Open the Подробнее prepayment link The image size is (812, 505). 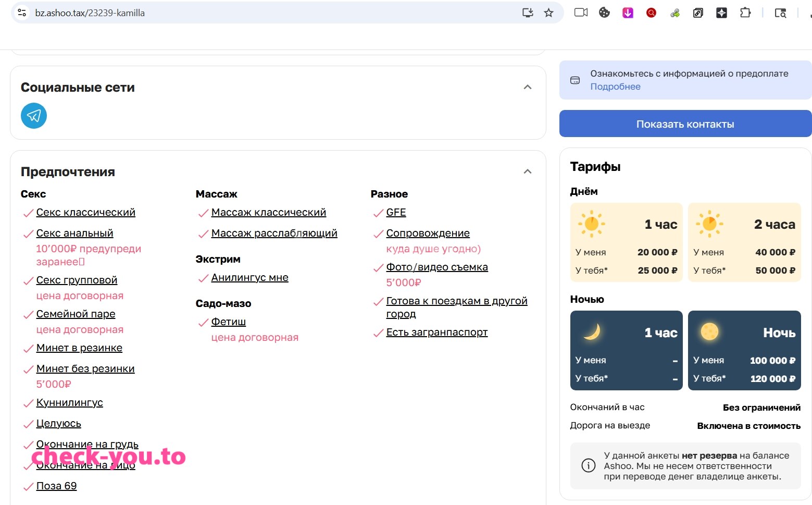pos(615,87)
